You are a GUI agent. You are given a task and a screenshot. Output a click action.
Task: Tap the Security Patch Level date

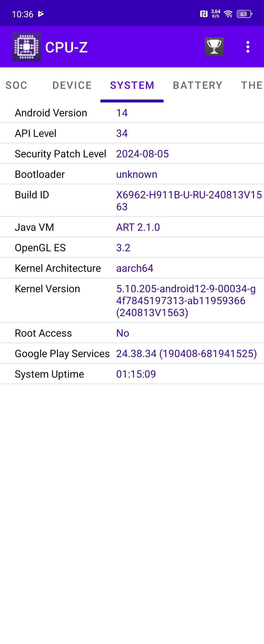143,154
